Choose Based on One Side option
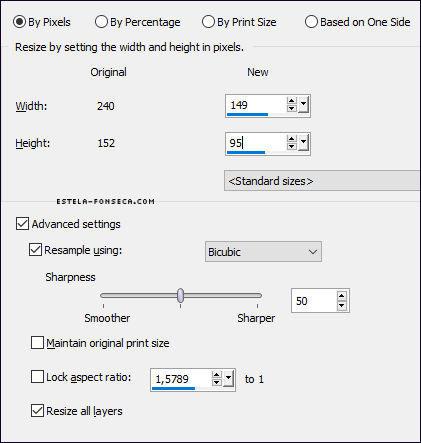The image size is (421, 443). [x=358, y=22]
